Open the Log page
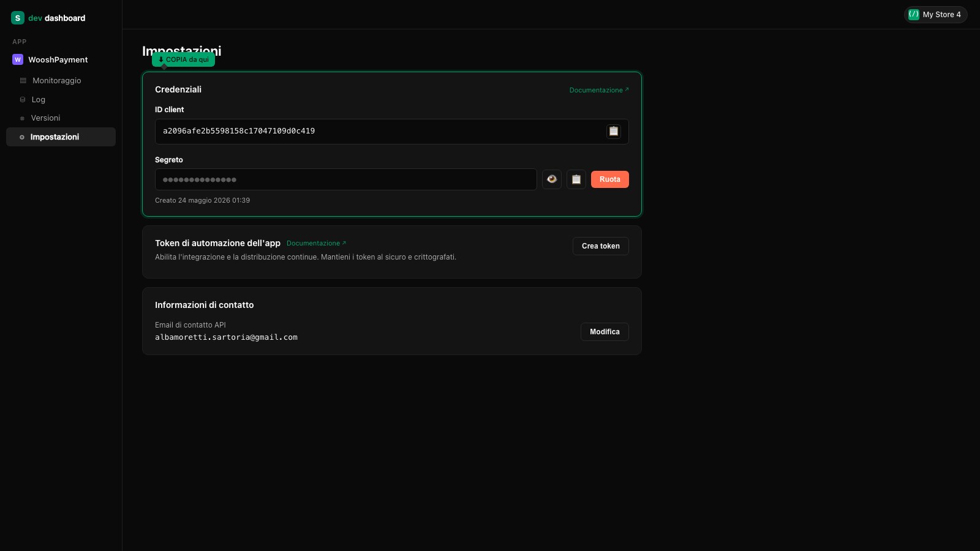The width and height of the screenshot is (980, 551). (x=61, y=99)
